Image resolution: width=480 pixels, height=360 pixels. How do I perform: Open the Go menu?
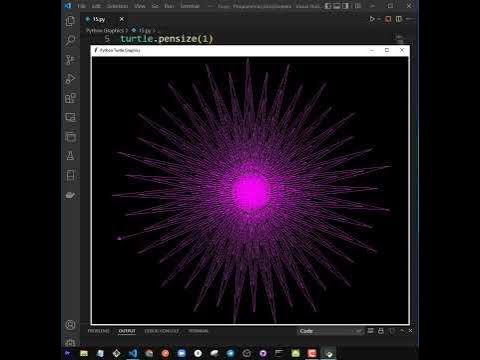pyautogui.click(x=155, y=6)
